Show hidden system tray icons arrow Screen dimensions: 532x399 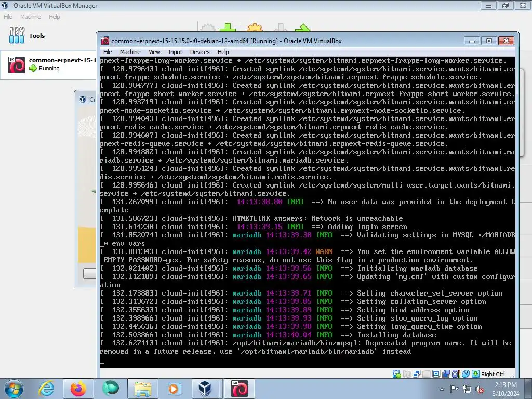(x=442, y=389)
